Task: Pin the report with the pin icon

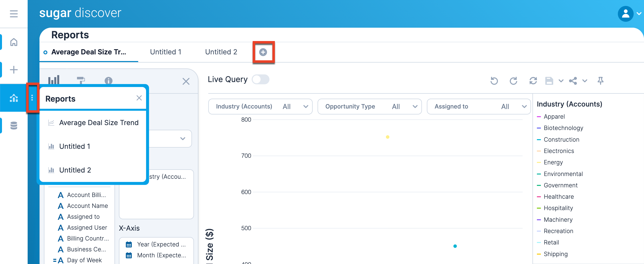Action: 600,81
